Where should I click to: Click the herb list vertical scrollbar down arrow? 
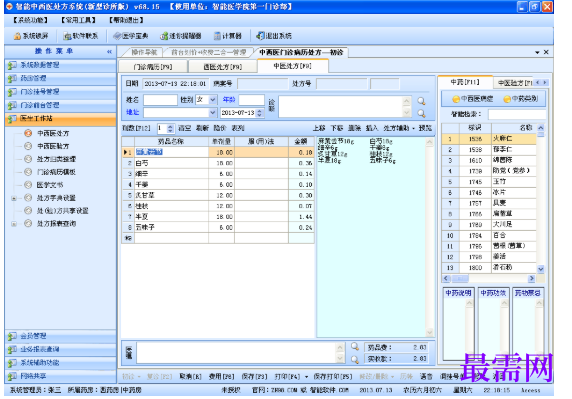[541, 269]
